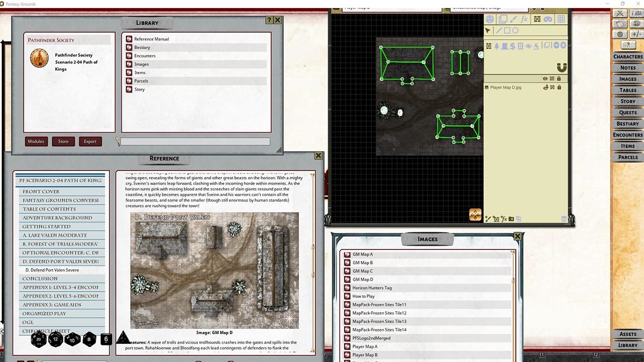Expand the Images entry in the Library module list
The height and width of the screenshot is (362, 644).
coord(142,64)
